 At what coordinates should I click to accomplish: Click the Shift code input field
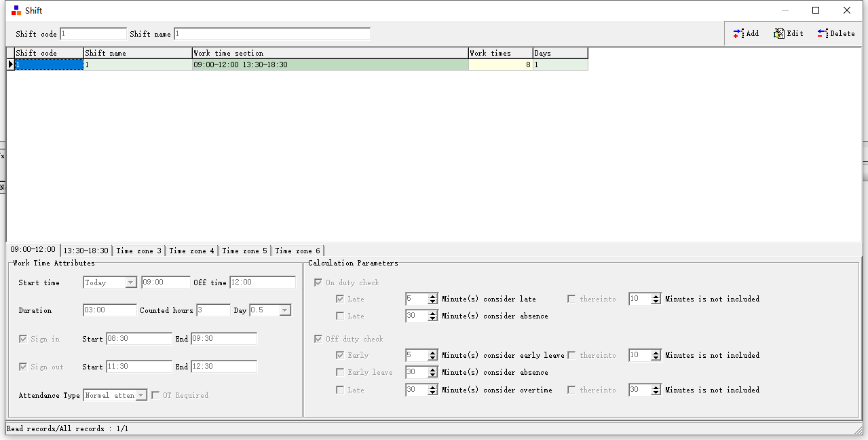(x=93, y=34)
